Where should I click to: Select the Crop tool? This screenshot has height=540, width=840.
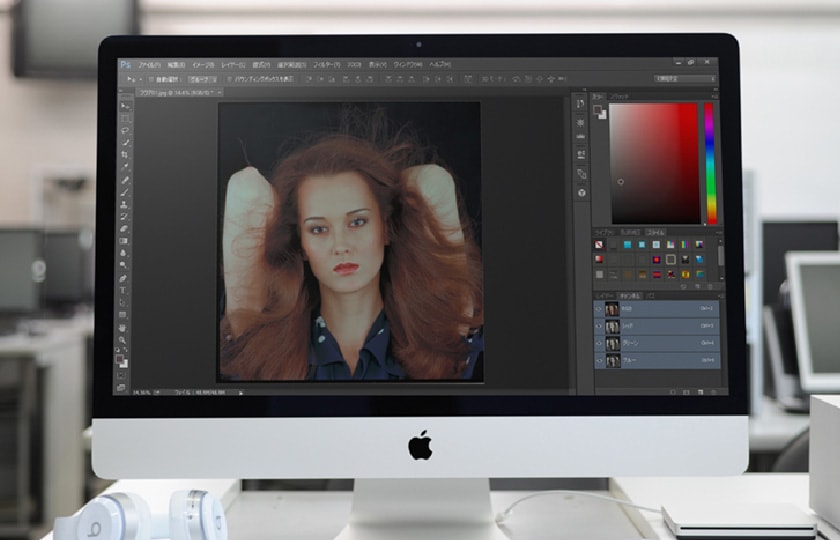(x=125, y=155)
